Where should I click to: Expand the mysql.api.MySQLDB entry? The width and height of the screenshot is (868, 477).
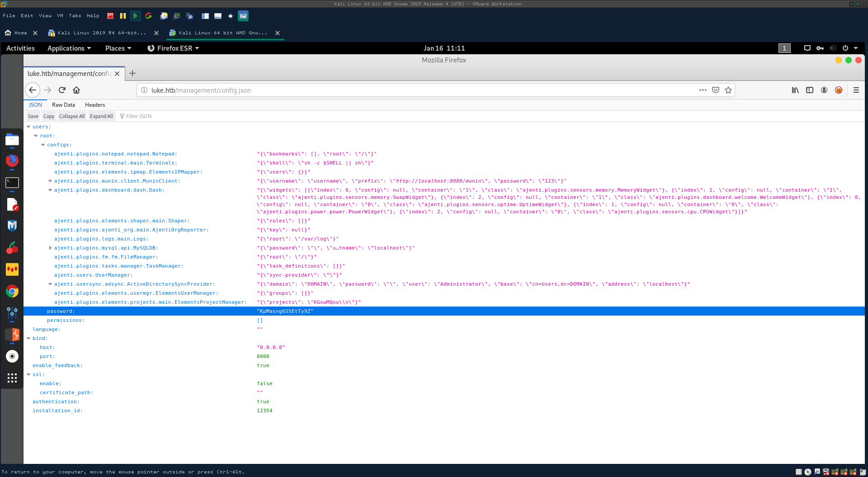pyautogui.click(x=50, y=248)
